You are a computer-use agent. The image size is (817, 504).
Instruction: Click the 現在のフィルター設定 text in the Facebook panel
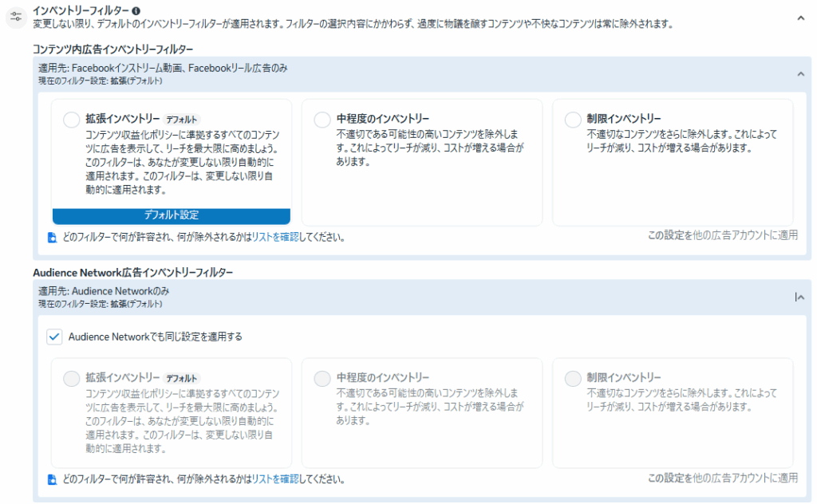pos(100,81)
